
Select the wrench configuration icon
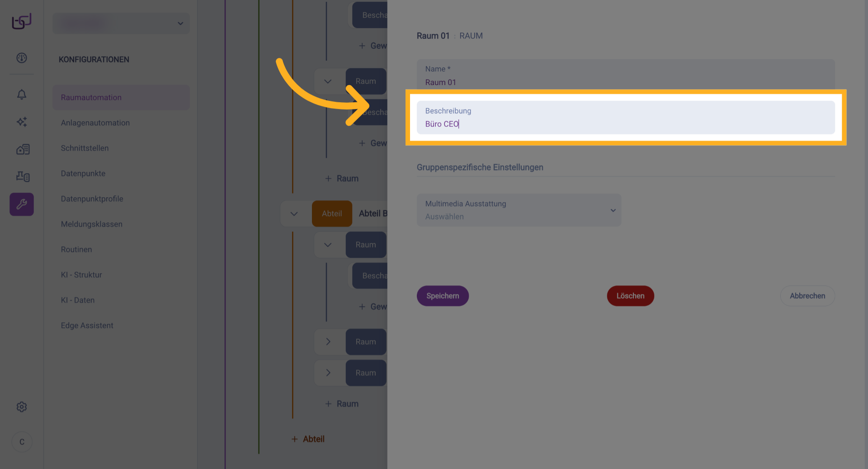click(x=22, y=204)
